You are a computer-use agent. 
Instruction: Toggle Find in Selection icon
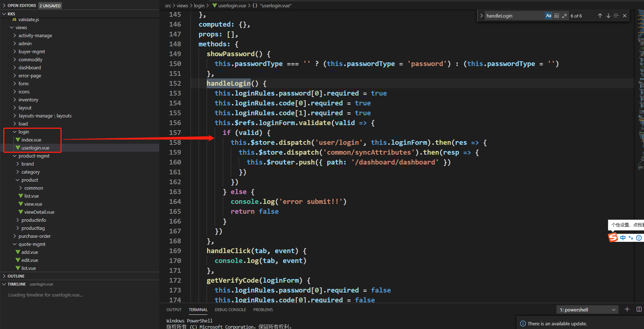tap(616, 16)
